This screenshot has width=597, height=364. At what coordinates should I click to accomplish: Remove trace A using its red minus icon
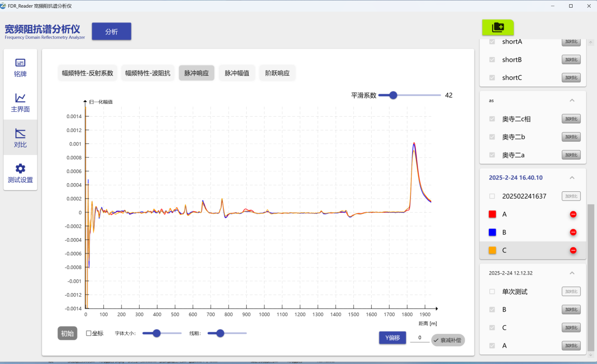pos(572,214)
